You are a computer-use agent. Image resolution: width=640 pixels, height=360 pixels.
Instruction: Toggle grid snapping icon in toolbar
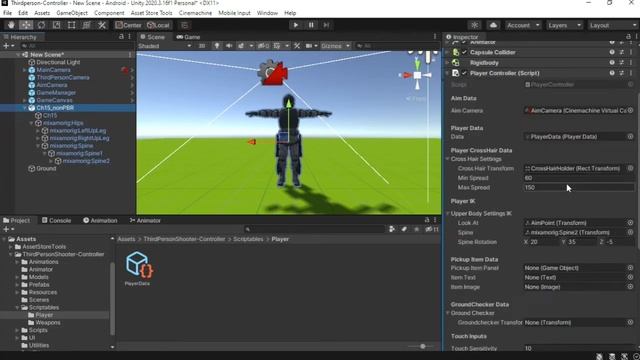point(184,25)
